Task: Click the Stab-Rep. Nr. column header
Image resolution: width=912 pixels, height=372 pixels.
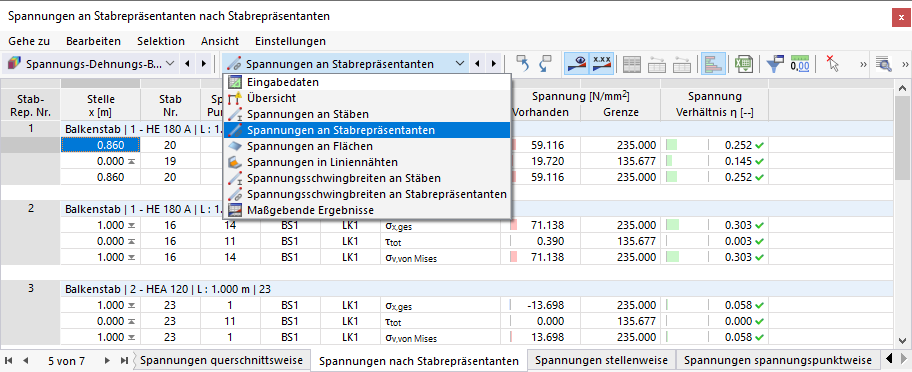Action: coord(30,105)
